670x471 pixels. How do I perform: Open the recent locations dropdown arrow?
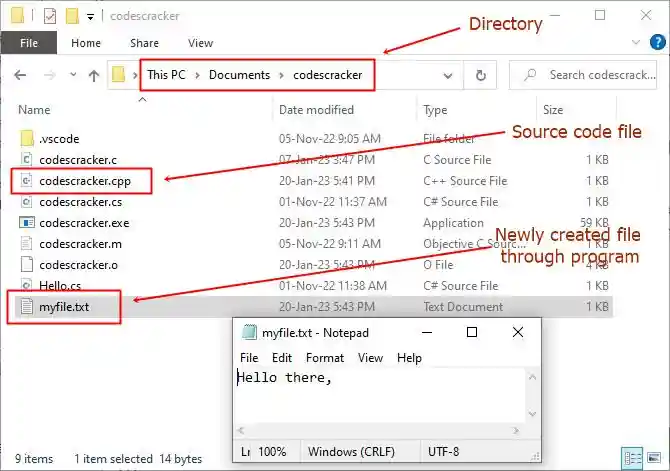click(73, 75)
